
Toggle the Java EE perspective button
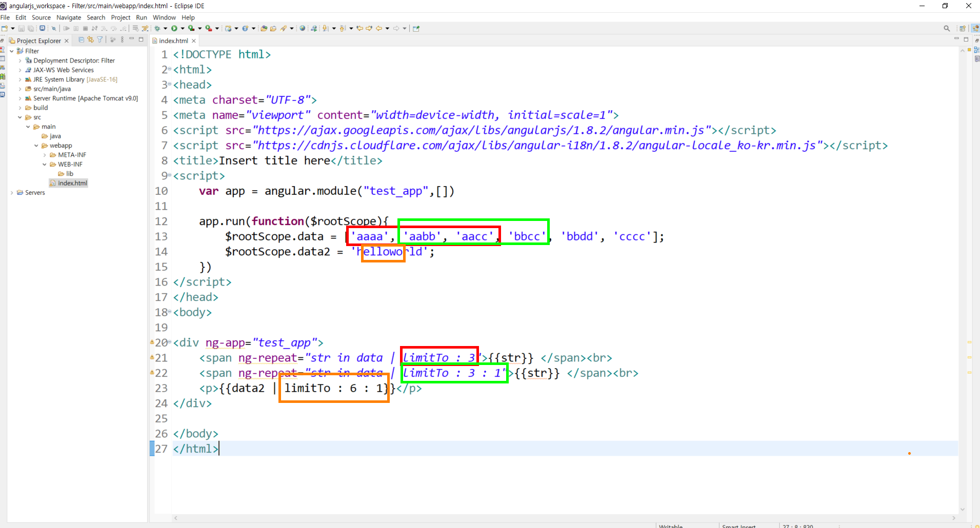coord(975,29)
